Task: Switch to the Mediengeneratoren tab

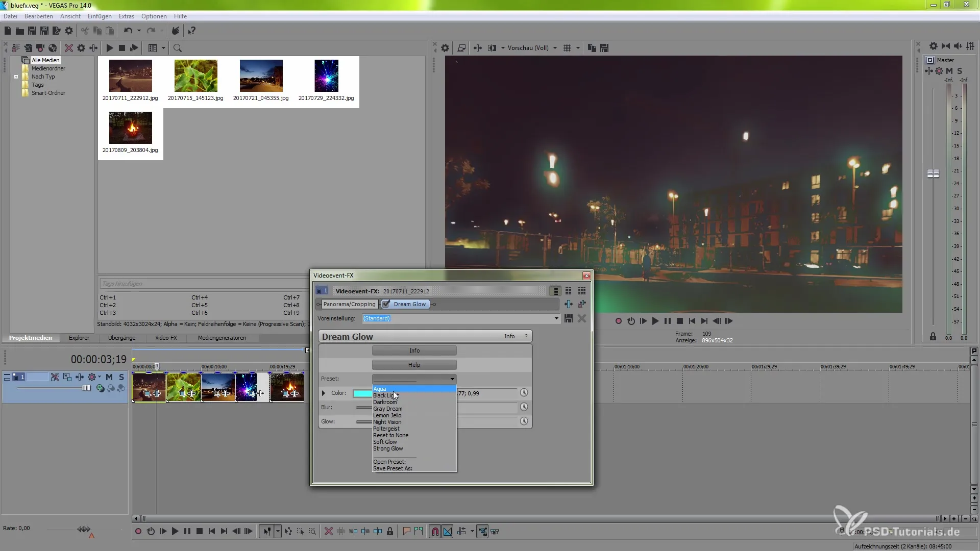Action: point(222,338)
